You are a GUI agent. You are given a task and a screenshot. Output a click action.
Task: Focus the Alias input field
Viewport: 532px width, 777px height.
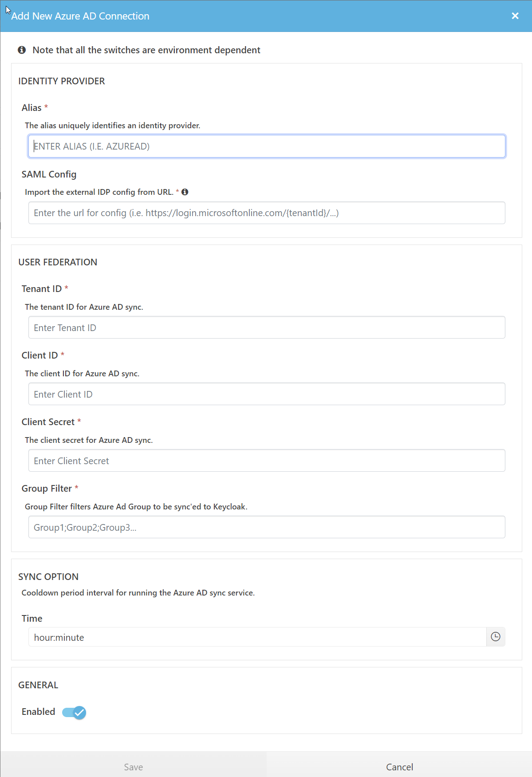[x=266, y=146]
